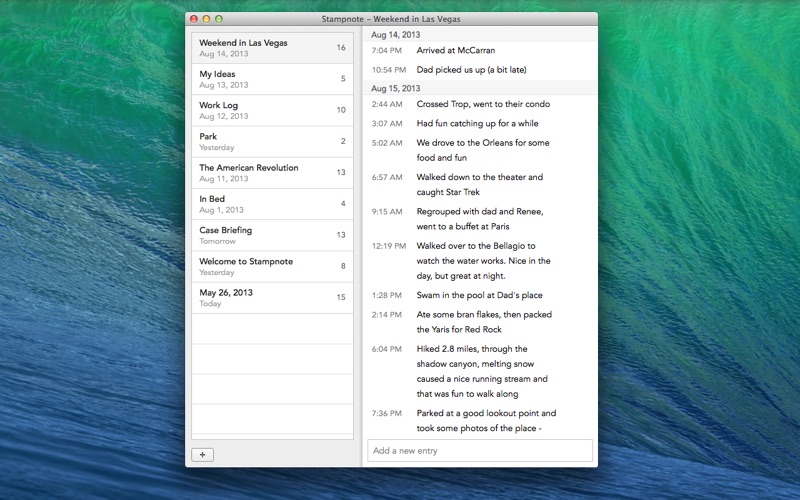Image resolution: width=800 pixels, height=500 pixels.
Task: Click entry count 10 on Work Log
Action: [341, 109]
